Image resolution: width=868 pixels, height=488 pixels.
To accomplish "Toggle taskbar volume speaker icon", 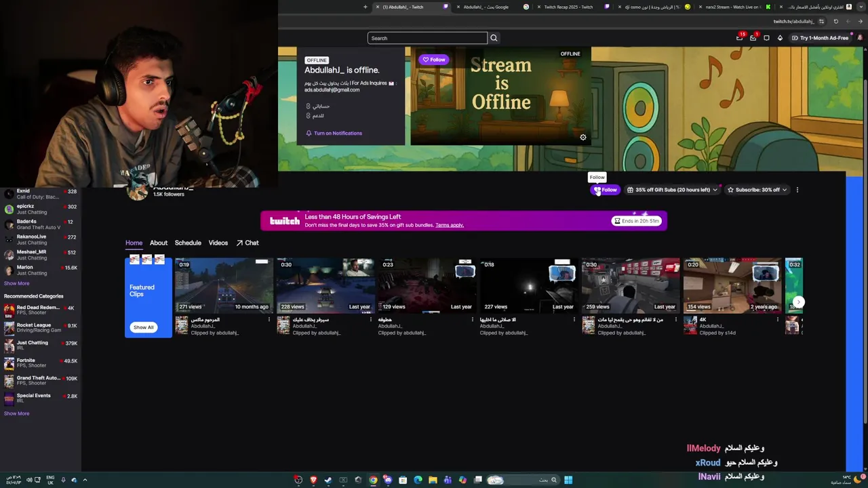I will pos(29,480).
